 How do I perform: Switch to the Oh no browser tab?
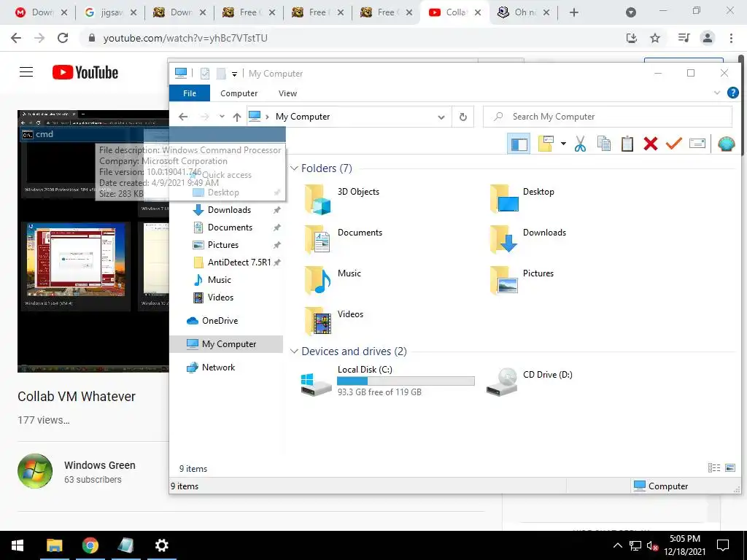tap(522, 13)
